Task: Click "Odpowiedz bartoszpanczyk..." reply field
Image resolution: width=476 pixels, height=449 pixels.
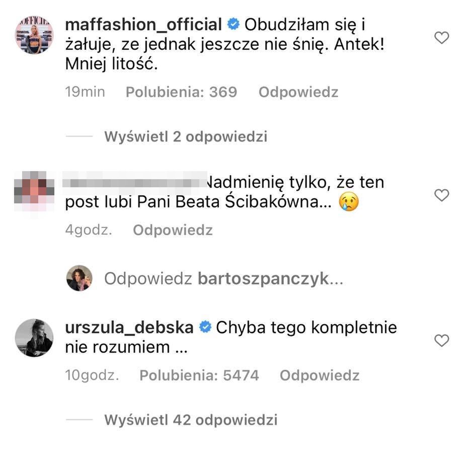Action: (x=223, y=278)
